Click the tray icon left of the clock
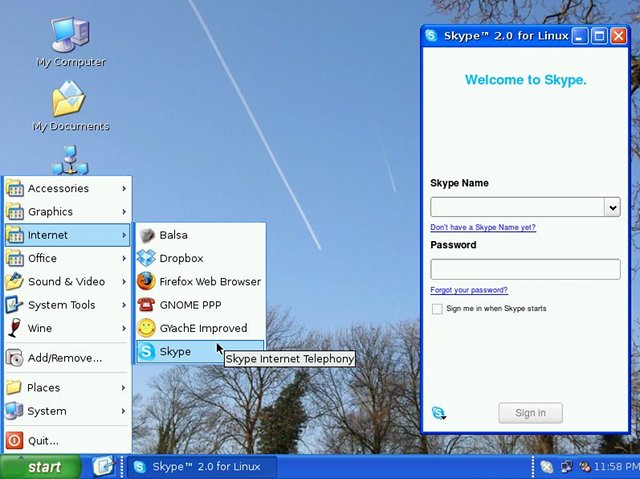 point(585,466)
